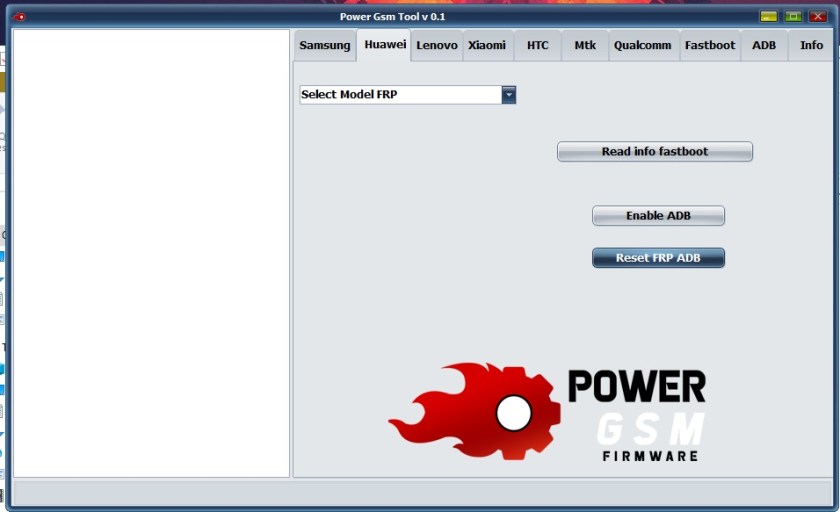Image resolution: width=840 pixels, height=512 pixels.
Task: Select the Fastboot tab
Action: [x=710, y=46]
